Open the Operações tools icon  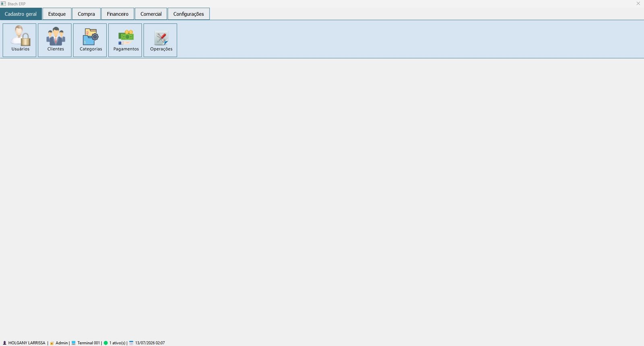[x=161, y=40]
